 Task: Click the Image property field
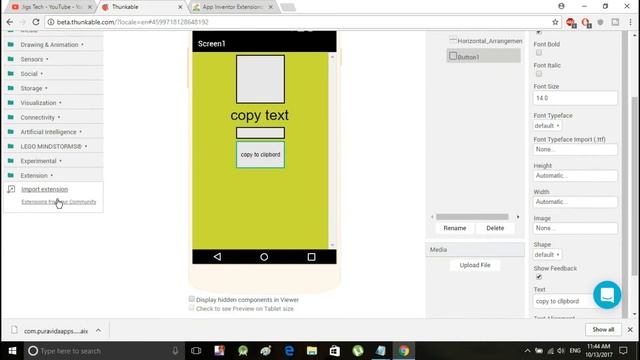[x=575, y=228]
